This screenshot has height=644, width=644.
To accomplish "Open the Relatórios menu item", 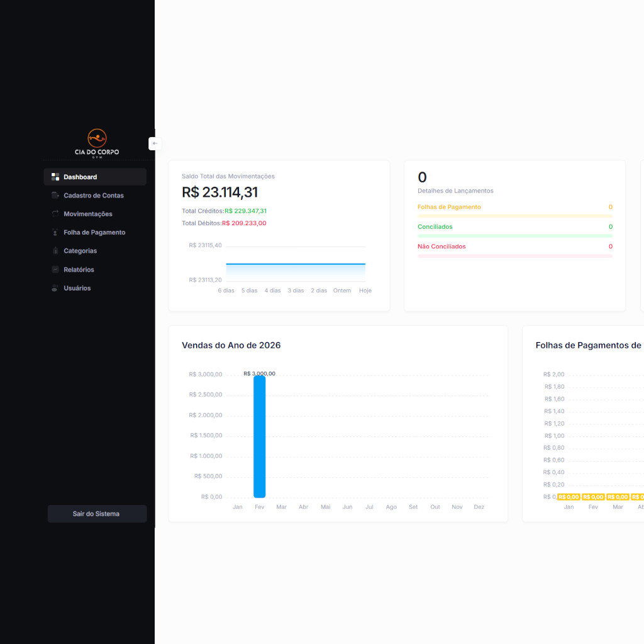I will (79, 270).
